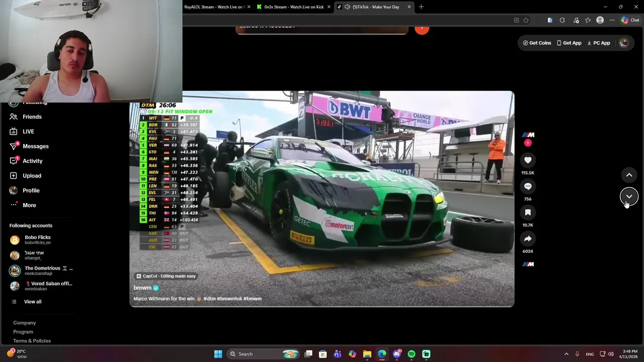Open Spotify from taskbar
This screenshot has width=644, height=362.
point(412,354)
